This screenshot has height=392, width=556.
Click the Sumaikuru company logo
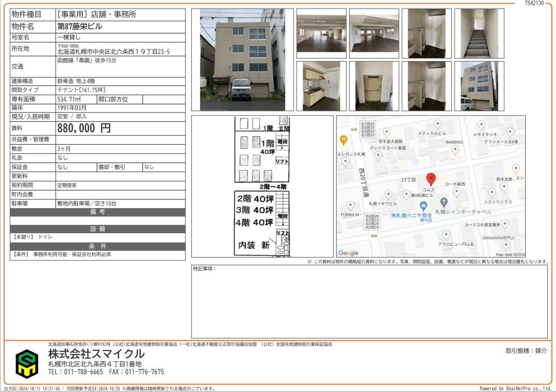(x=27, y=364)
